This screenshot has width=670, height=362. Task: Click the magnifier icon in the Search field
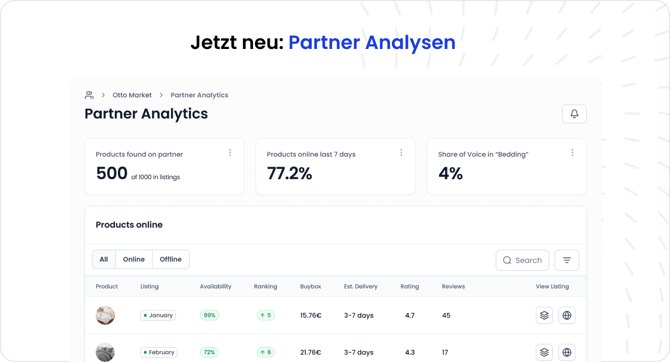tap(507, 260)
